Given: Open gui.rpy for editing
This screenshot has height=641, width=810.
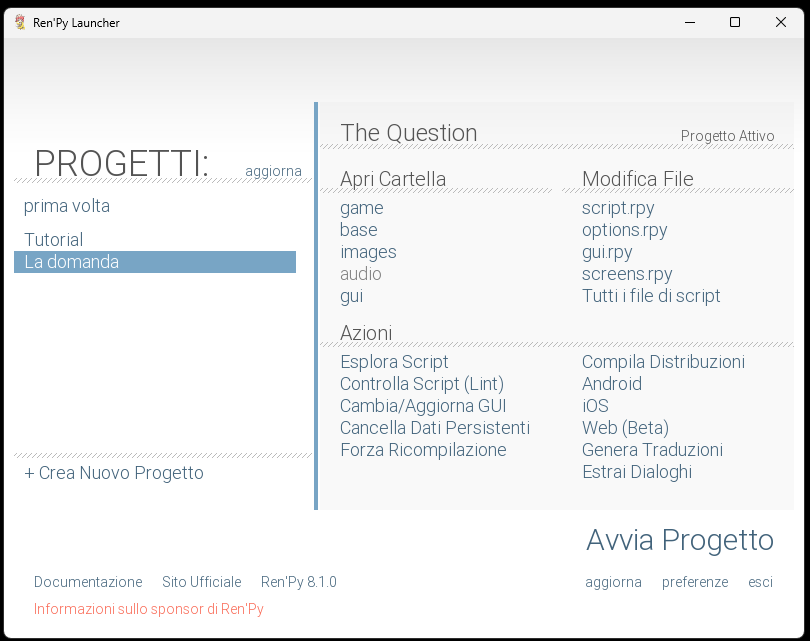Looking at the screenshot, I should (x=609, y=252).
